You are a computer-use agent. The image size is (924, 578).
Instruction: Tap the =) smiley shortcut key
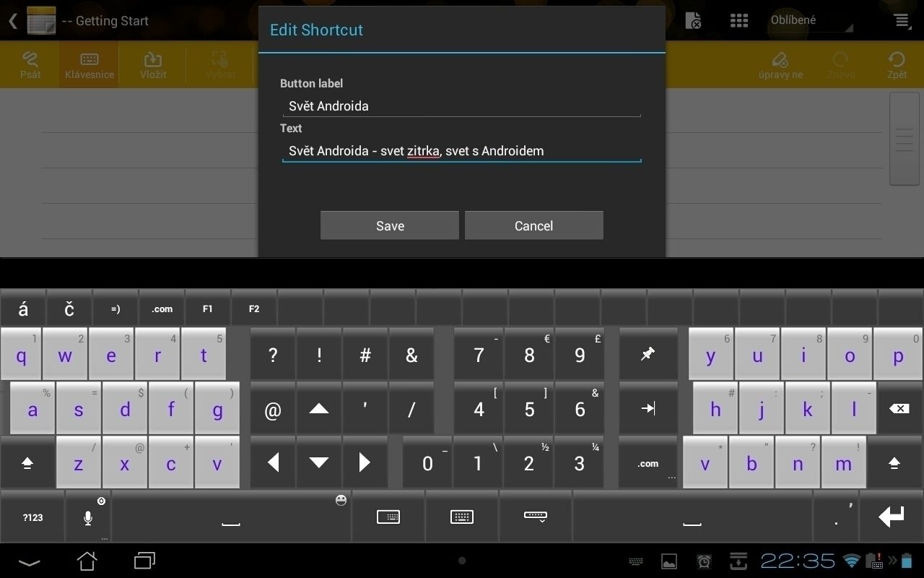tap(115, 309)
